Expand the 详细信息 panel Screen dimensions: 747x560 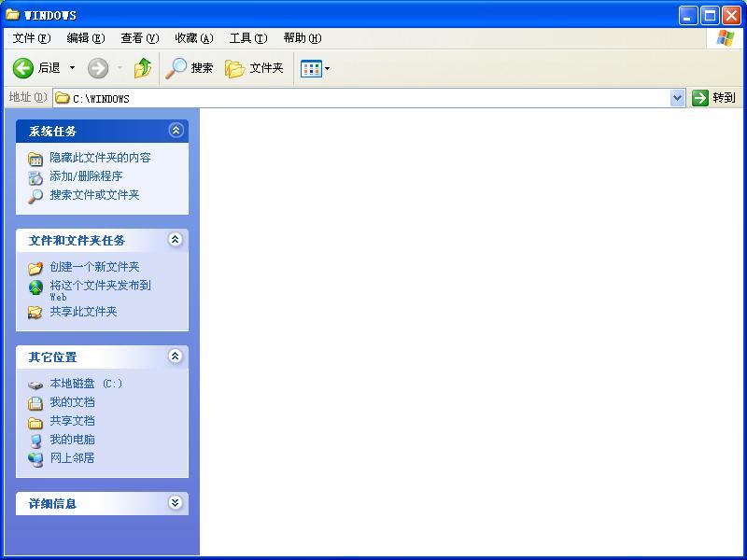(x=176, y=503)
